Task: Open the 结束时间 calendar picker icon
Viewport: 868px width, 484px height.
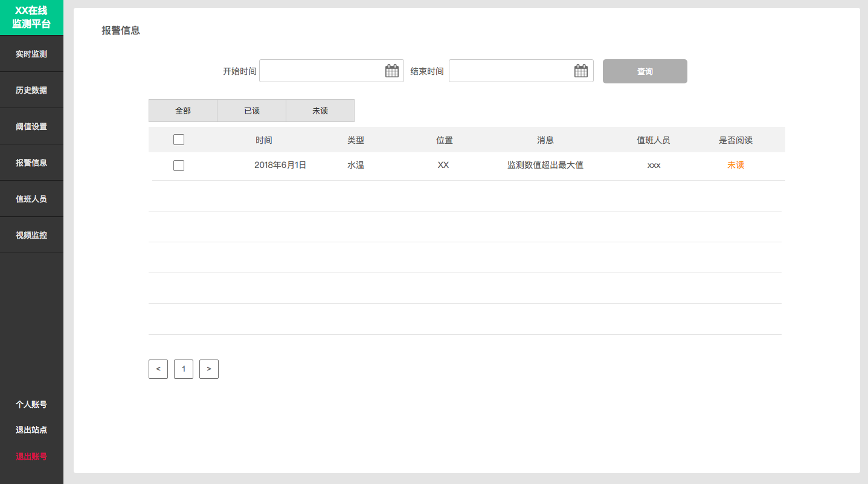Action: tap(581, 71)
